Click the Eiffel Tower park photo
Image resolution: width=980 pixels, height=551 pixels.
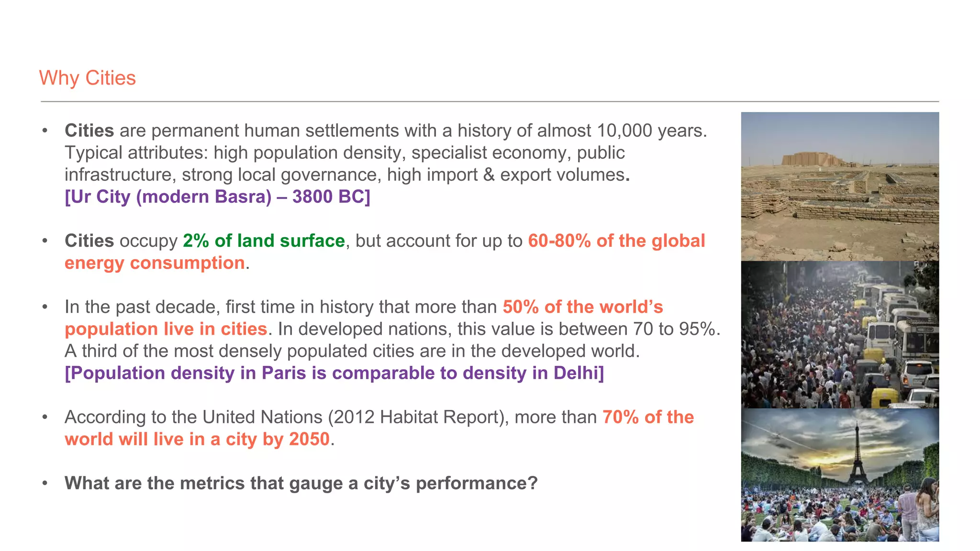(839, 474)
